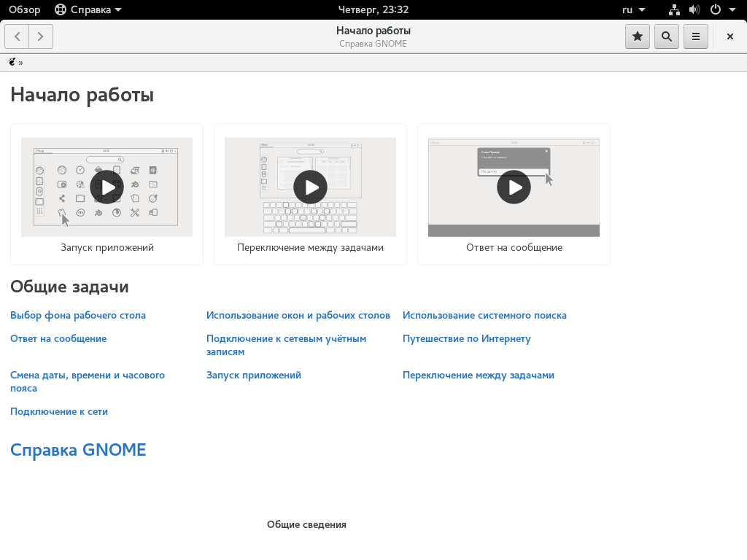
Task: Open the Ответ на сообщение card caption
Action: pos(514,248)
